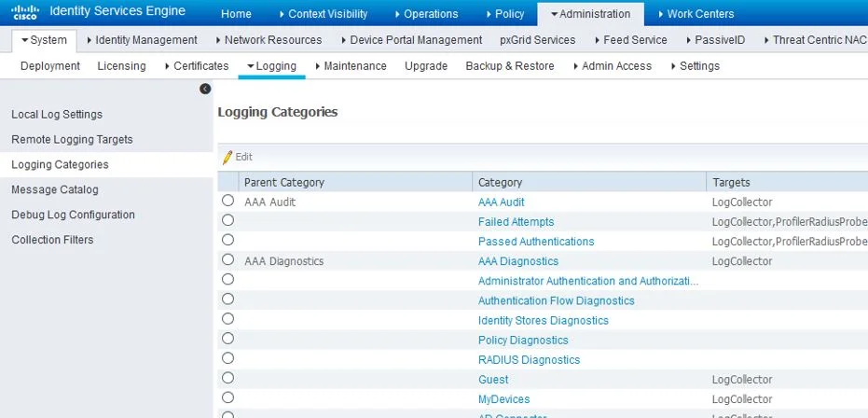The height and width of the screenshot is (418, 868).
Task: Select the Identity Stores Diagnostics radio button
Action: 228,318
